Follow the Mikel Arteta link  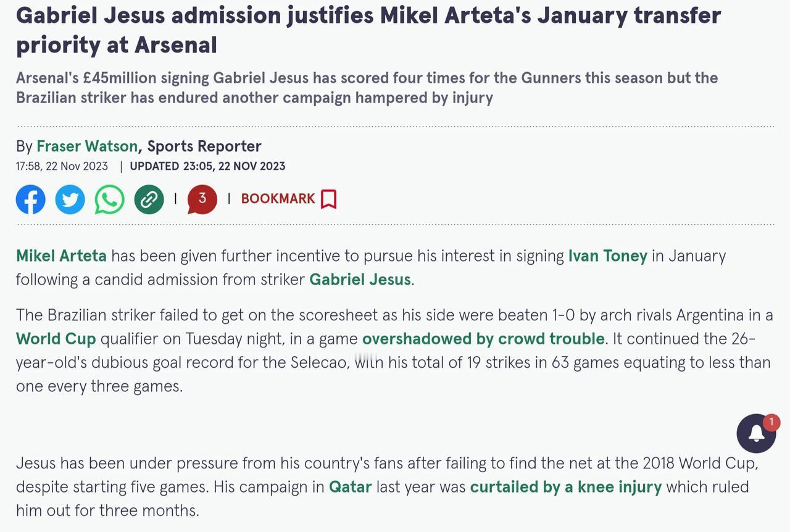[61, 256]
